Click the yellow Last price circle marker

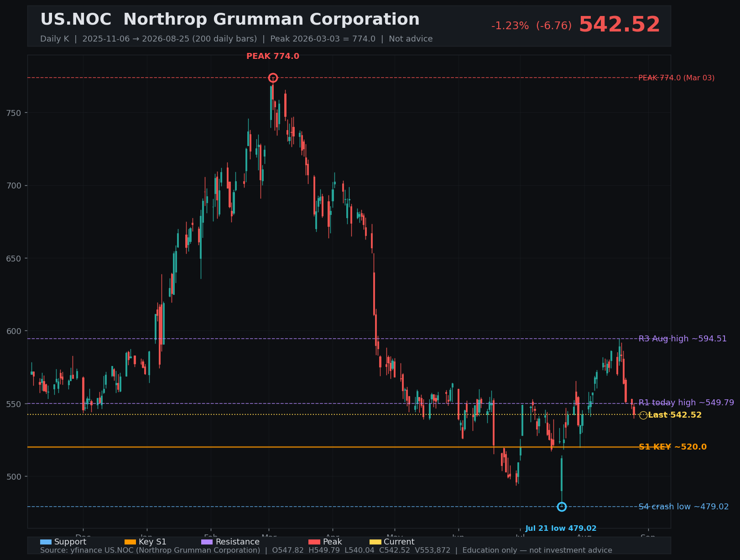[x=643, y=415]
